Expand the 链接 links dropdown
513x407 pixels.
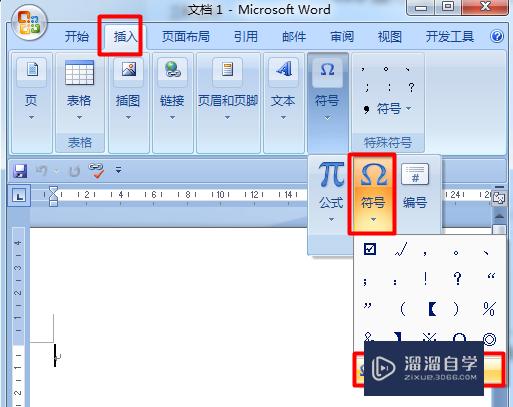(172, 103)
